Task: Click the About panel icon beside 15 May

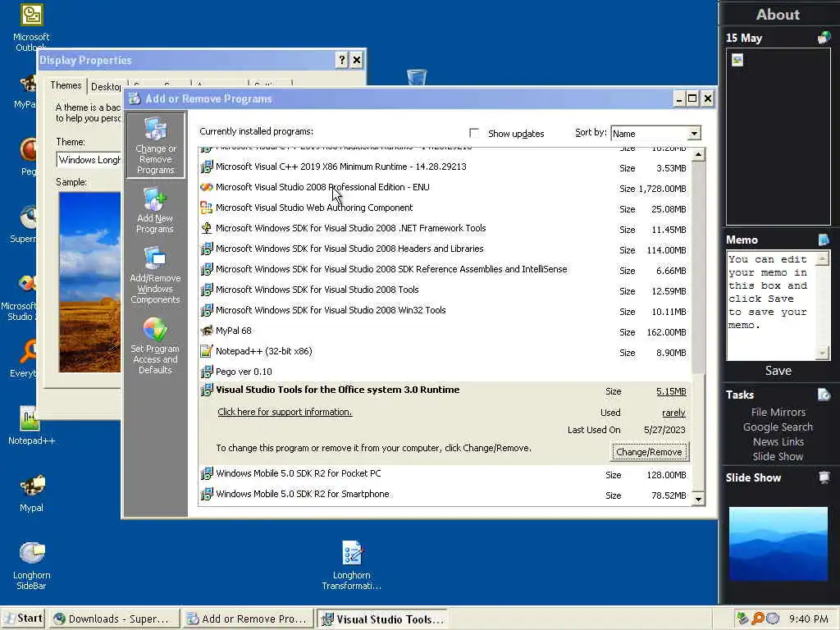Action: tap(824, 38)
